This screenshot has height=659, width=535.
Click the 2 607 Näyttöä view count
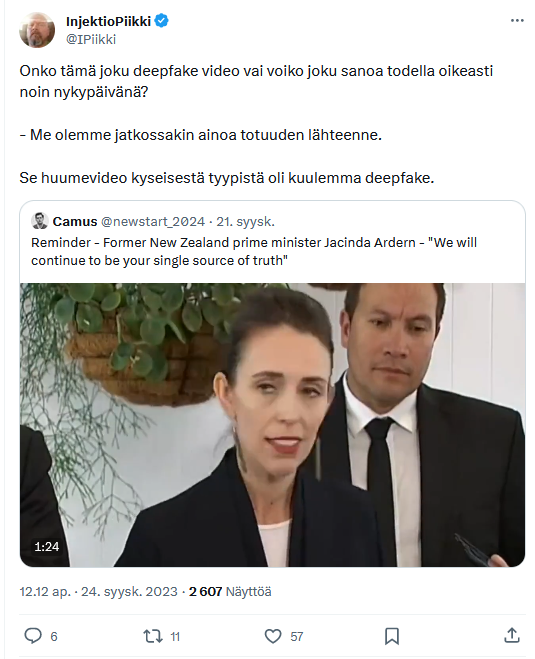coord(230,592)
